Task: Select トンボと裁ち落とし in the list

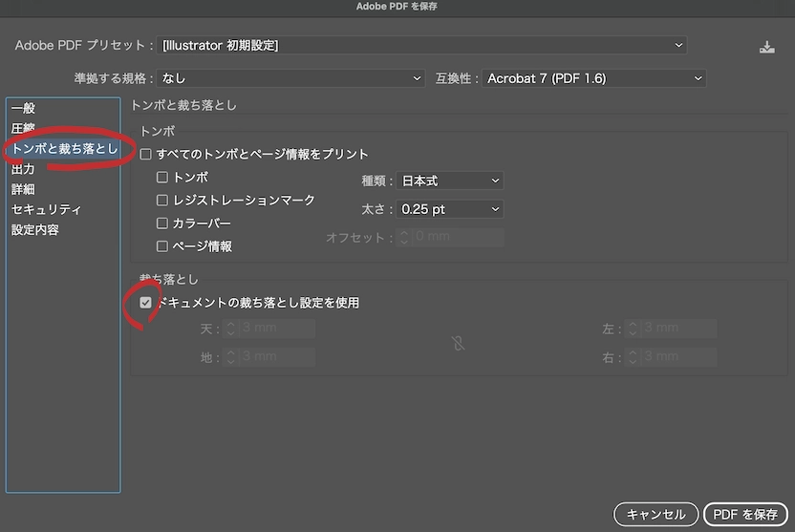Action: (x=63, y=148)
